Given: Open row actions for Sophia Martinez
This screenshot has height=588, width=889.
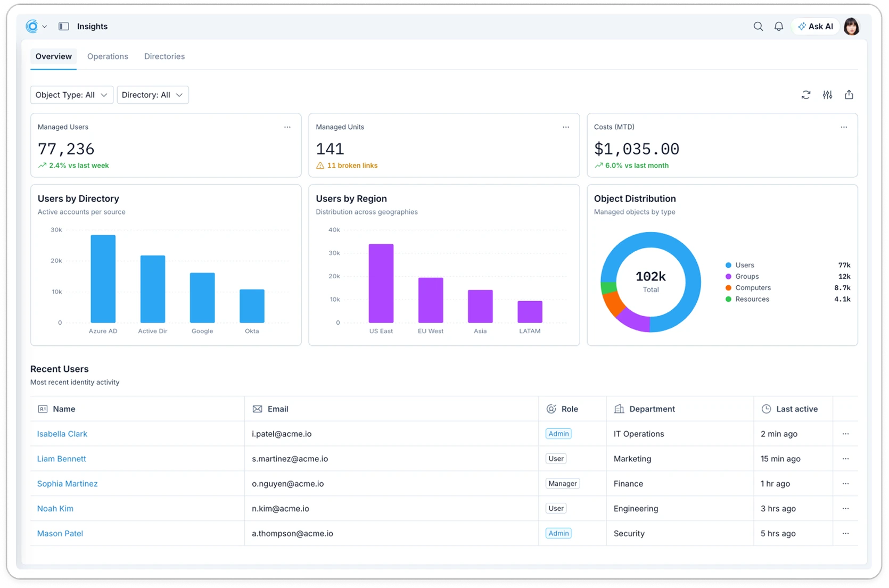Looking at the screenshot, I should pyautogui.click(x=845, y=484).
